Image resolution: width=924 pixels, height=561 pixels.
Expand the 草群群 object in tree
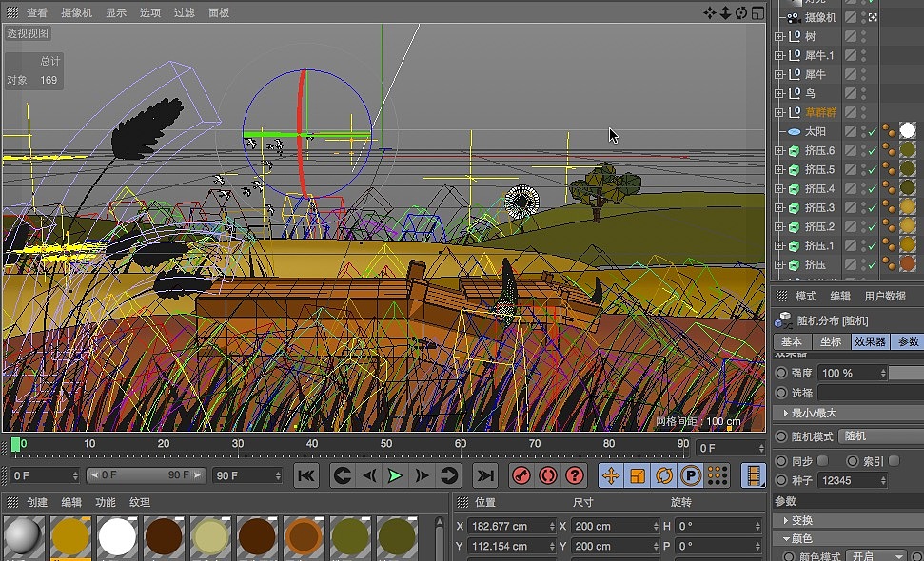pos(779,112)
